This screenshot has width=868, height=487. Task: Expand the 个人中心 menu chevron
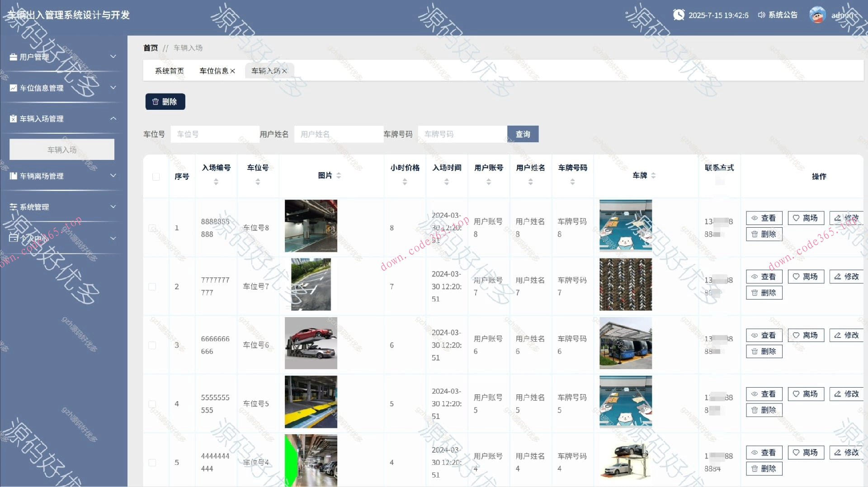click(113, 238)
